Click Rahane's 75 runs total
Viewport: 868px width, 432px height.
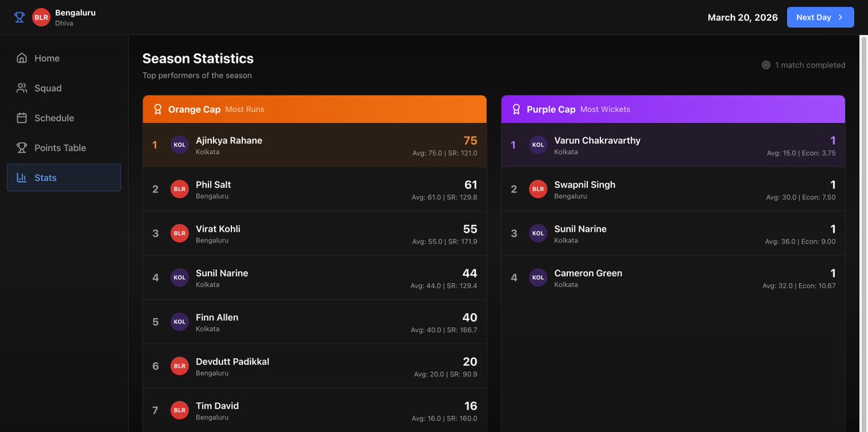pyautogui.click(x=470, y=141)
